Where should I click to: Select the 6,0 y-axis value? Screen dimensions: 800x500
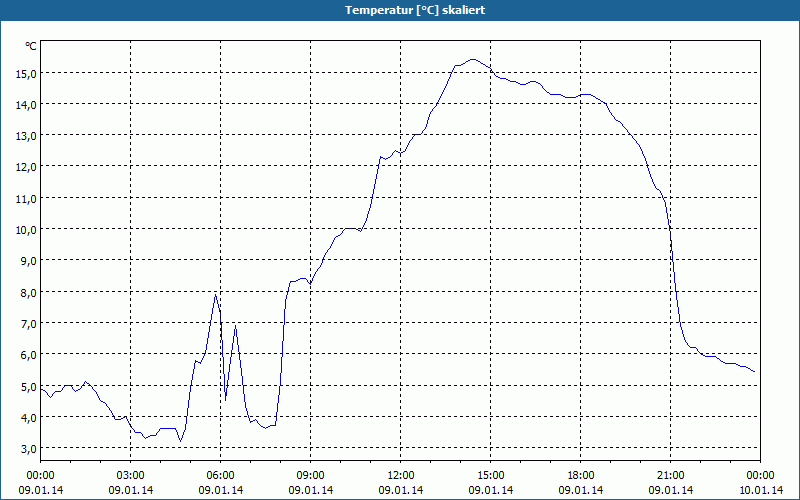(29, 355)
